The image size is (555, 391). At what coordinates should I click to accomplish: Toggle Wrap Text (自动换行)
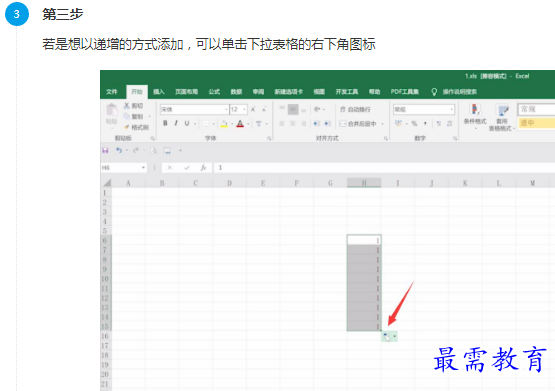click(x=355, y=109)
